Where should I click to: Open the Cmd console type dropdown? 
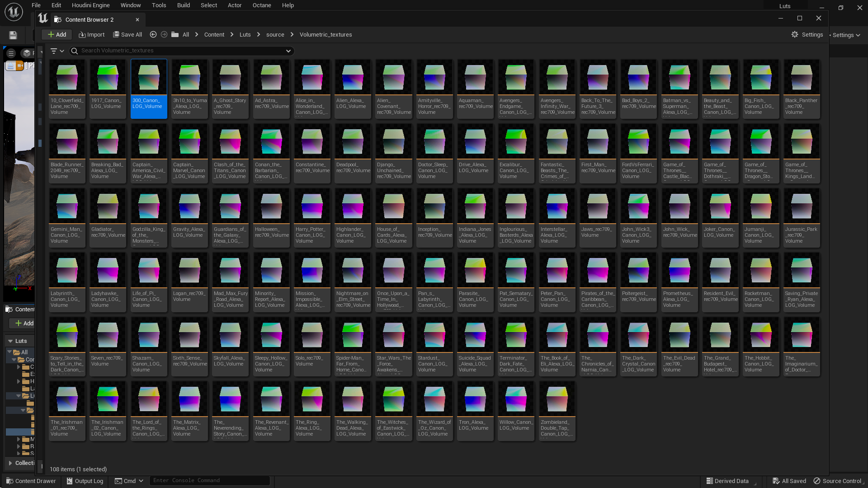[129, 481]
